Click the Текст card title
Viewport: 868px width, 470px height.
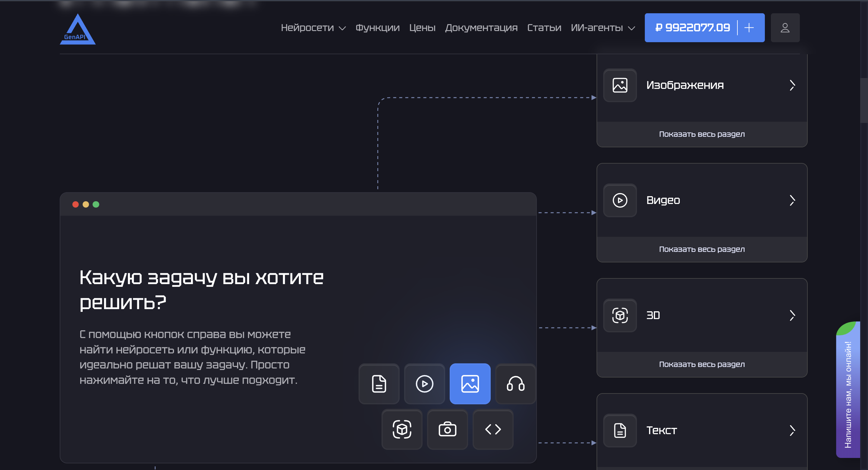pyautogui.click(x=661, y=430)
